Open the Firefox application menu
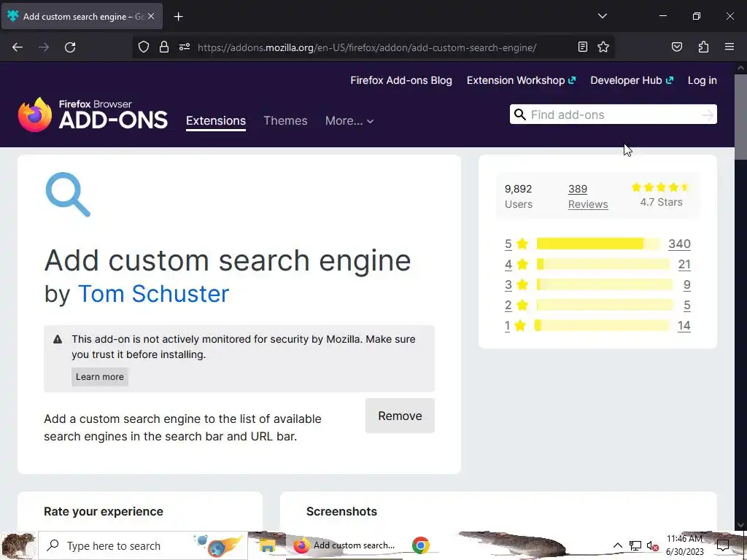 729,47
